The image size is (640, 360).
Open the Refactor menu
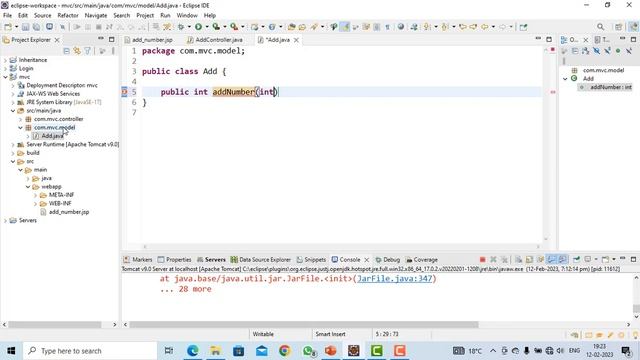tap(68, 15)
